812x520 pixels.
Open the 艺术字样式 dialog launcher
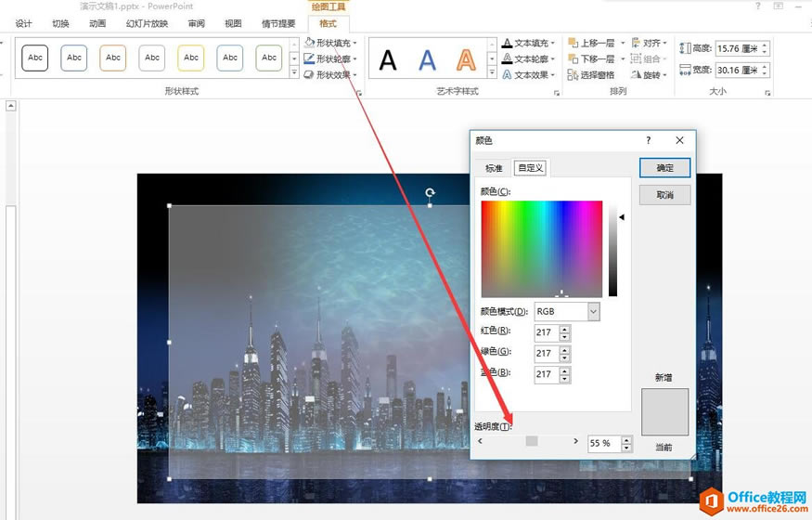557,93
